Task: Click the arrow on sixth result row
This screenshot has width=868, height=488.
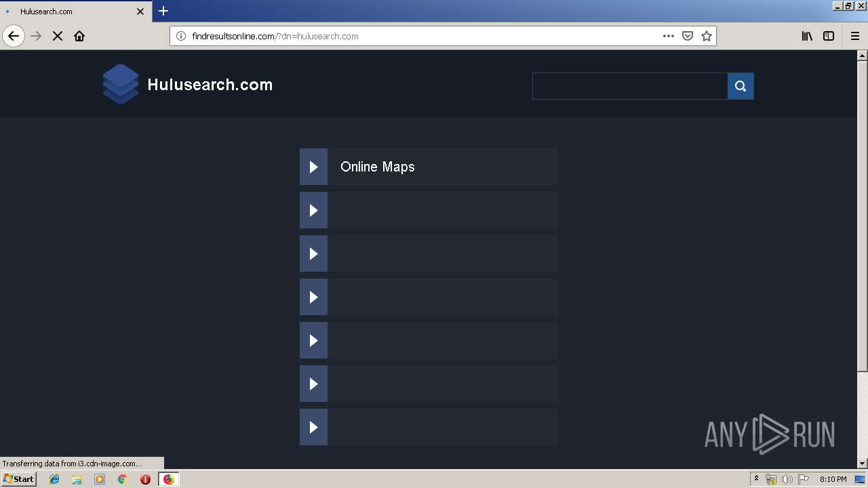Action: 313,384
